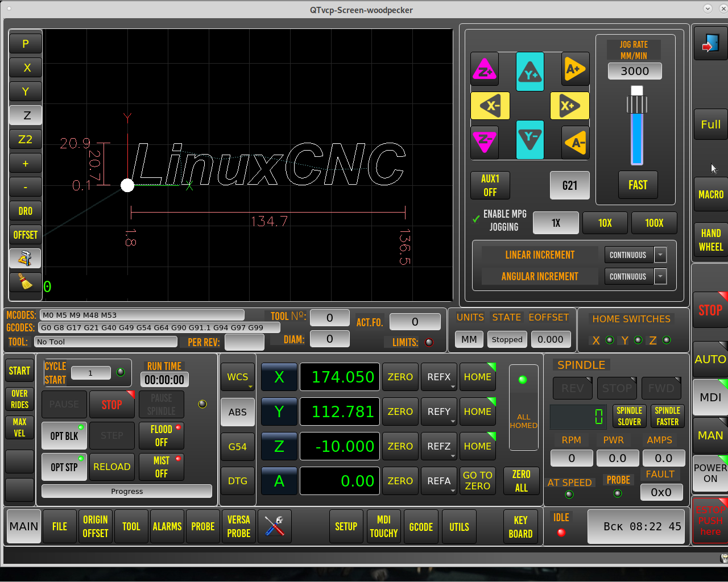Select P perspective view
The image size is (728, 582).
pos(26,44)
